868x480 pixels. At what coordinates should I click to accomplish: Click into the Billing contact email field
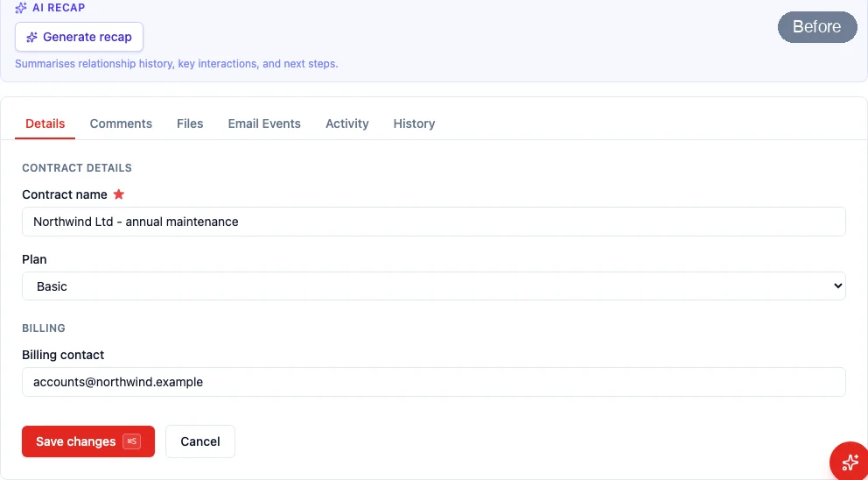click(x=433, y=382)
